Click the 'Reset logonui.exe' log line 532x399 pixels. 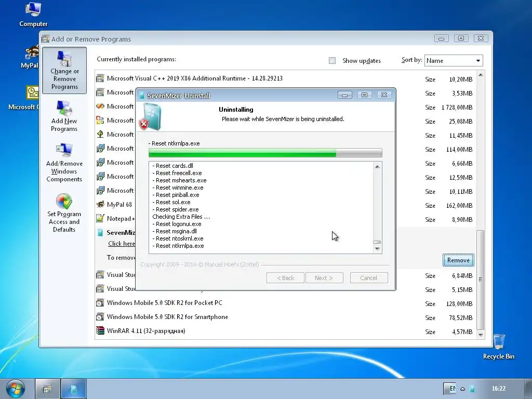click(177, 224)
